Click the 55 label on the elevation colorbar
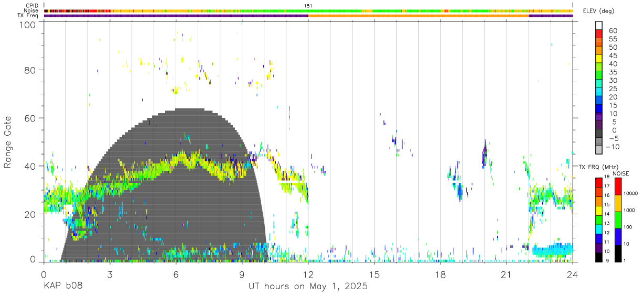 tap(613, 39)
